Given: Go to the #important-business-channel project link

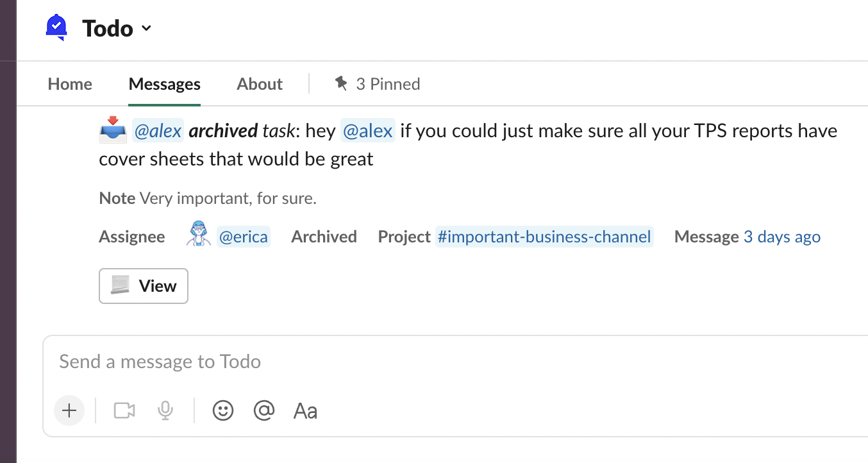Looking at the screenshot, I should coord(544,237).
